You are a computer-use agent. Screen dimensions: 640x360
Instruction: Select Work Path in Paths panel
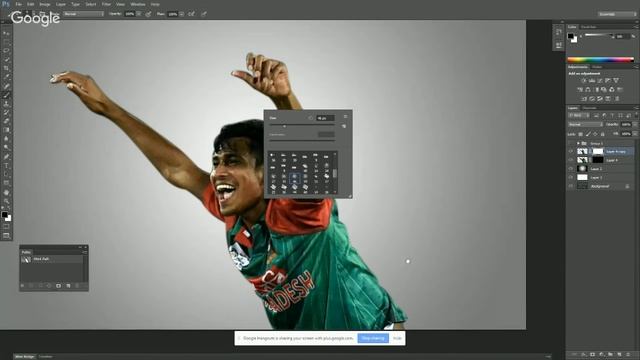(51, 259)
